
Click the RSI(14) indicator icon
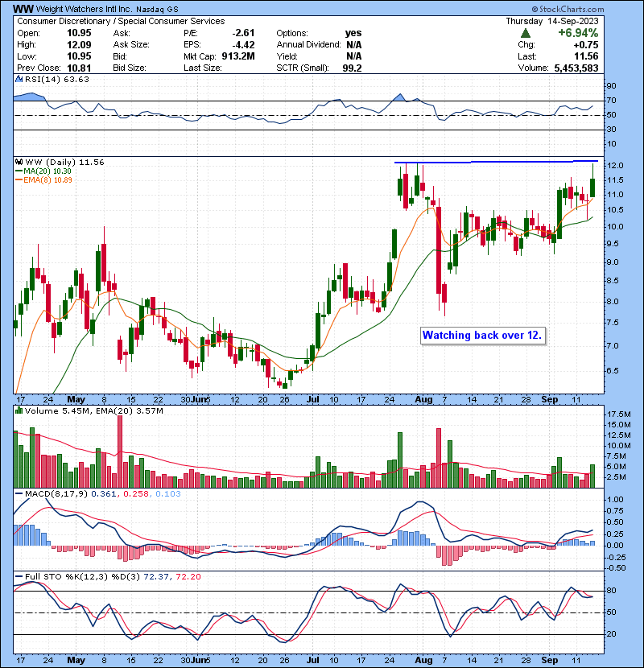19,79
